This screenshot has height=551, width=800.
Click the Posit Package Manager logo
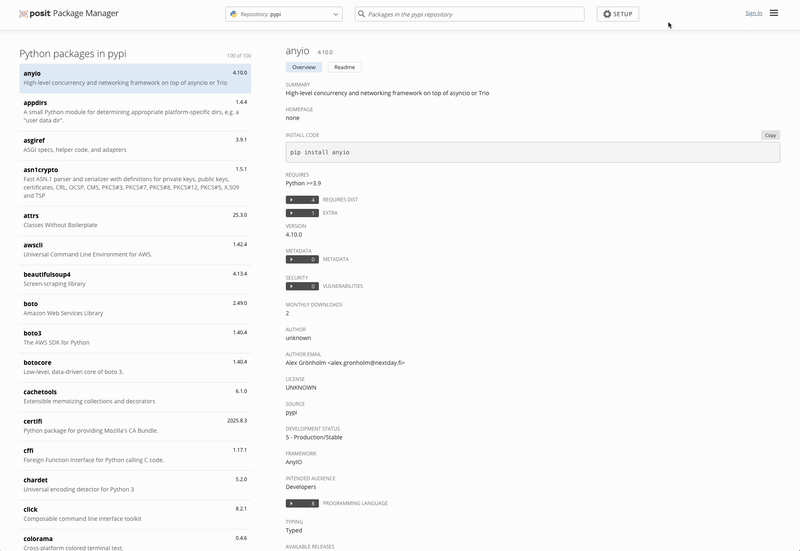(69, 14)
